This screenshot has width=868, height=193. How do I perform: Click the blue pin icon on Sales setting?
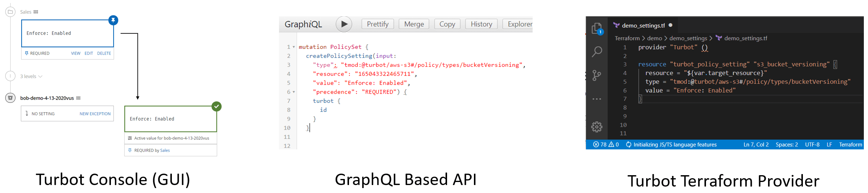pyautogui.click(x=113, y=20)
